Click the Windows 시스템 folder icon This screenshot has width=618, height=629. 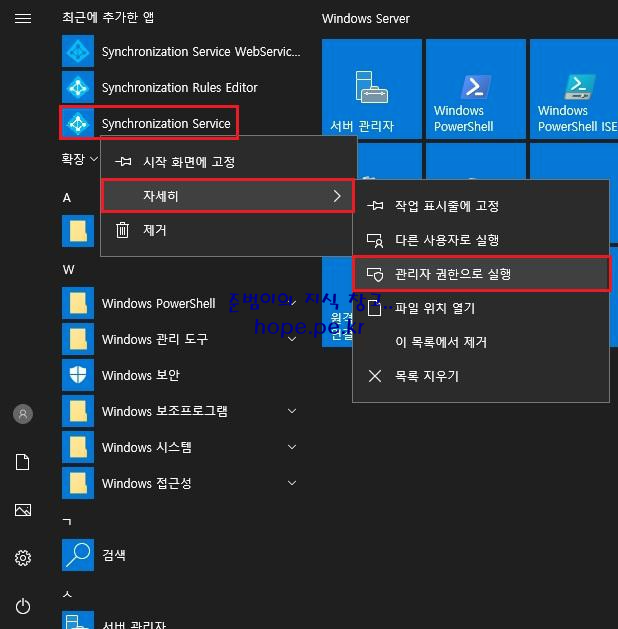(78, 447)
